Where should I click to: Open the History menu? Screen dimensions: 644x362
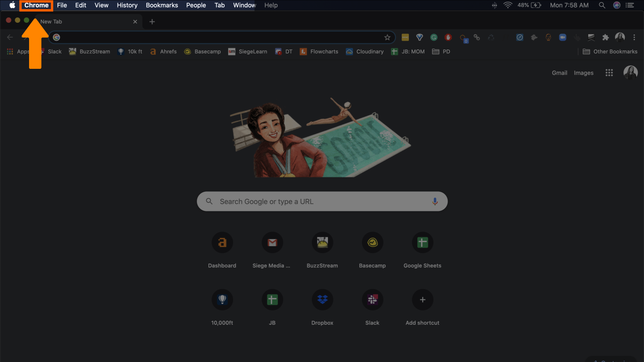click(x=127, y=5)
